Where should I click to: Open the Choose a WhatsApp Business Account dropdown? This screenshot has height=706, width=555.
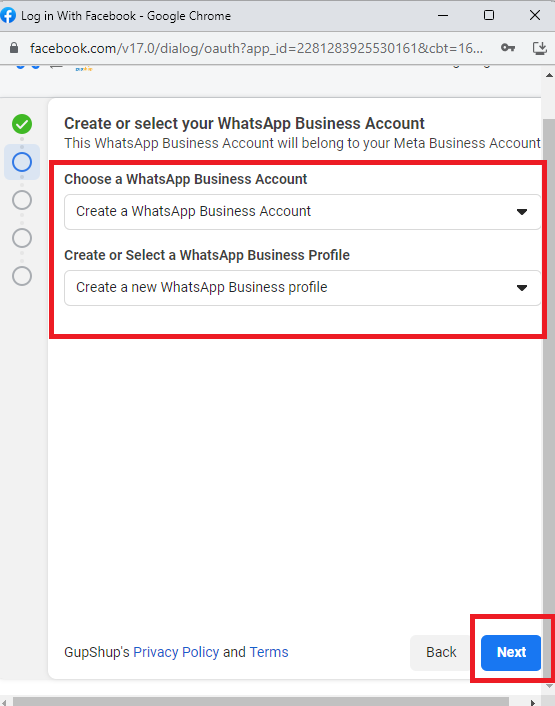tap(302, 212)
